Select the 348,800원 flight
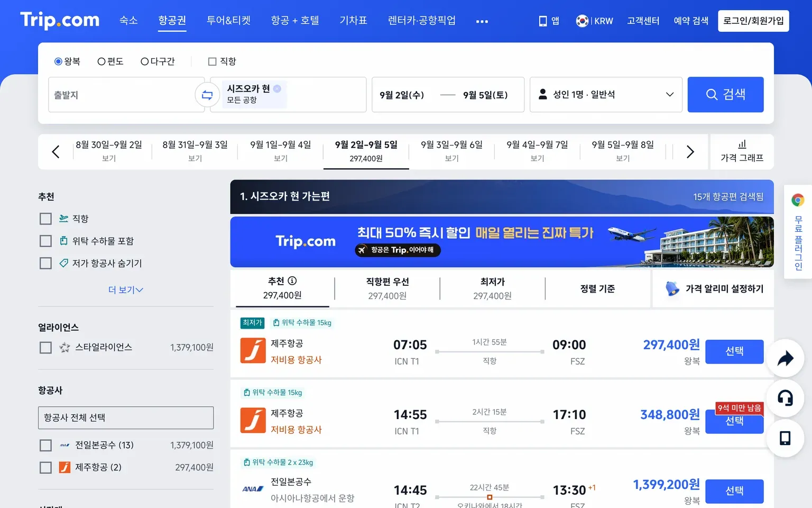This screenshot has width=812, height=508. (734, 422)
